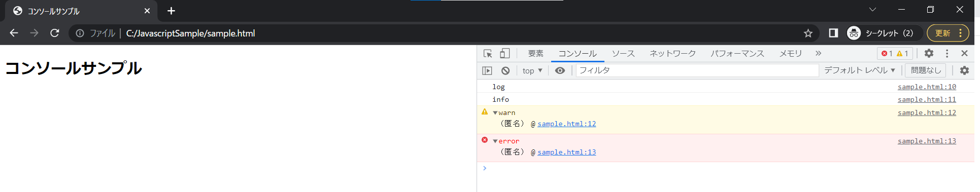Open the パフォーマンス tab
980x192 pixels.
point(737,53)
